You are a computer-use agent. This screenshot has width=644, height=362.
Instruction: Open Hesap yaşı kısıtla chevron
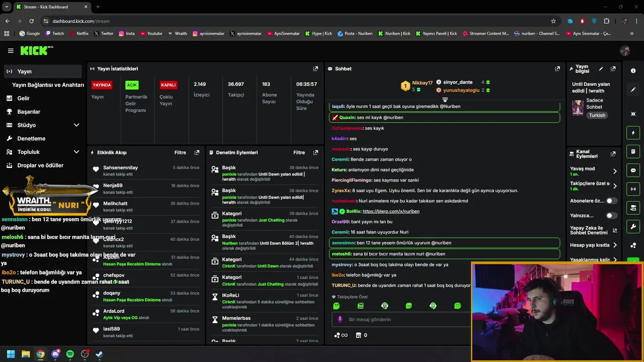[615, 245]
